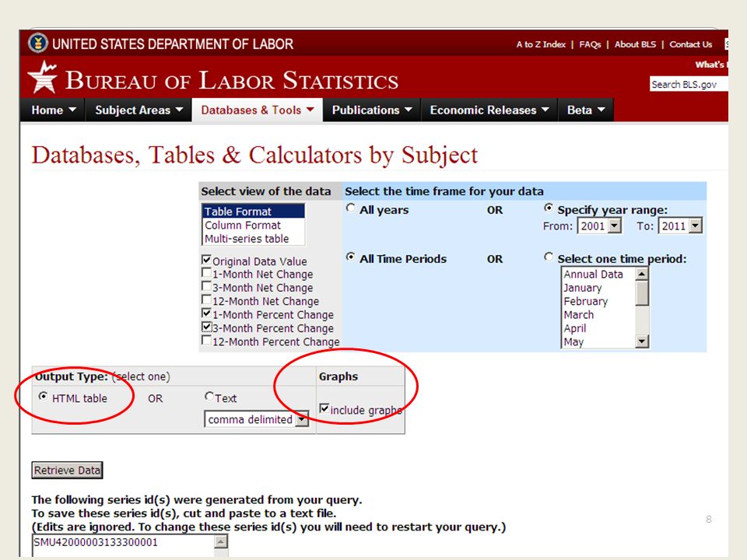Select Text output type radio
The image size is (747, 560).
(x=209, y=396)
